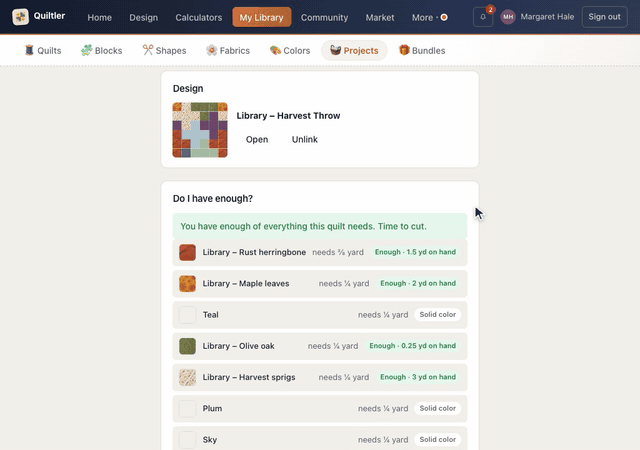Viewport: 640px width, 450px height.
Task: Switch to the Colors tab
Action: (290, 50)
